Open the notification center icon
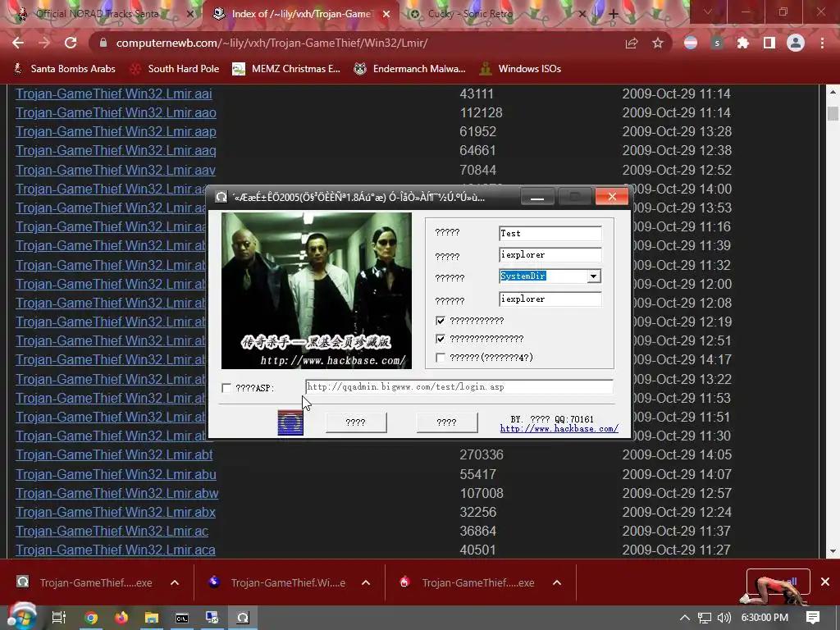Screen dimensions: 840x630 pos(813,618)
